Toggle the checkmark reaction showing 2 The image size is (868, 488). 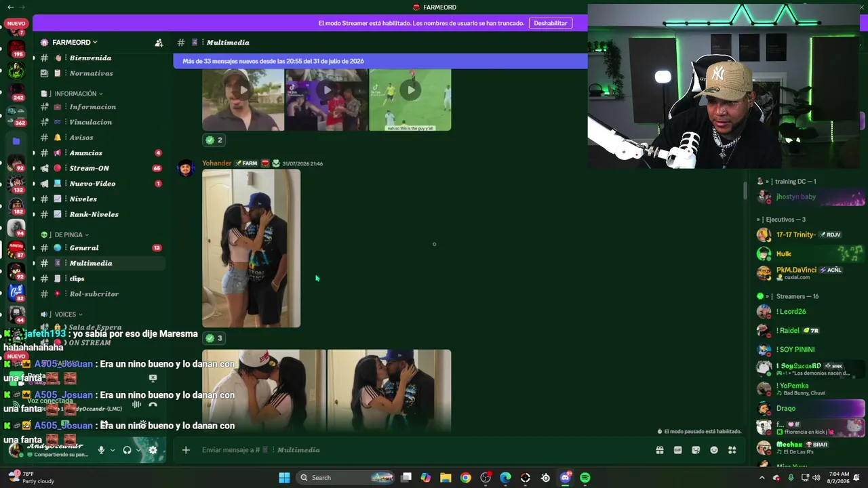[214, 140]
